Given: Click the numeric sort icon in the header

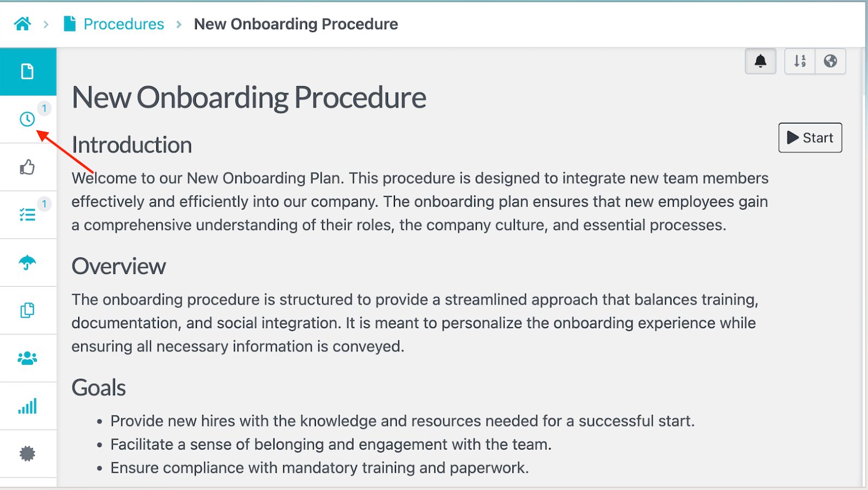Looking at the screenshot, I should click(x=800, y=61).
